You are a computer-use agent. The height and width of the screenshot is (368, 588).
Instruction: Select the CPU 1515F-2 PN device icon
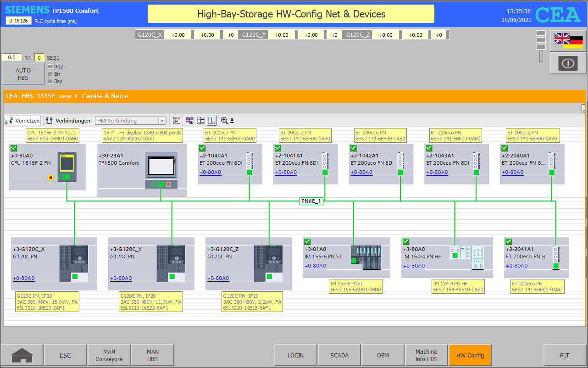coord(67,167)
